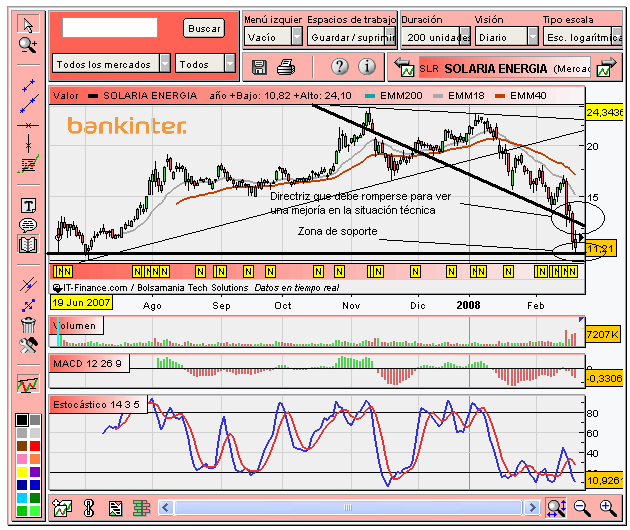
Task: Click the red-green chart icon in left toolbar
Action: [x=28, y=384]
